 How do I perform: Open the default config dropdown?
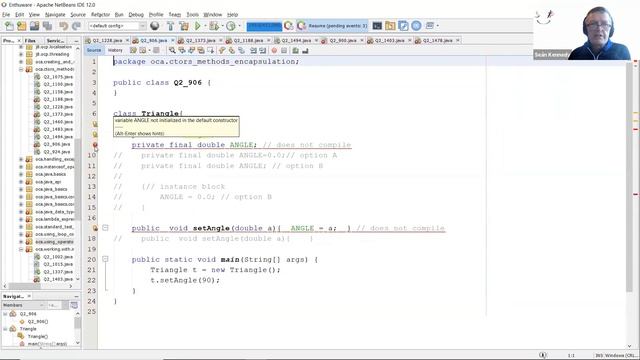[117, 26]
